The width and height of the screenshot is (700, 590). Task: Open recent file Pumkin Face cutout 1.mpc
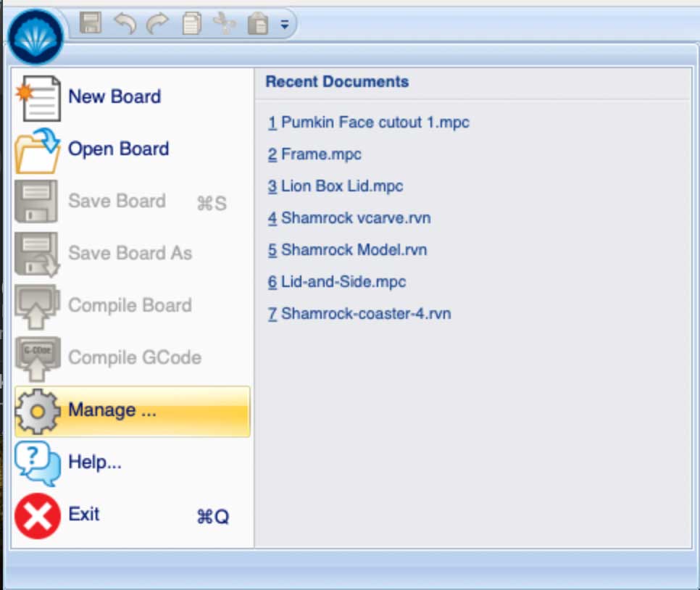368,122
